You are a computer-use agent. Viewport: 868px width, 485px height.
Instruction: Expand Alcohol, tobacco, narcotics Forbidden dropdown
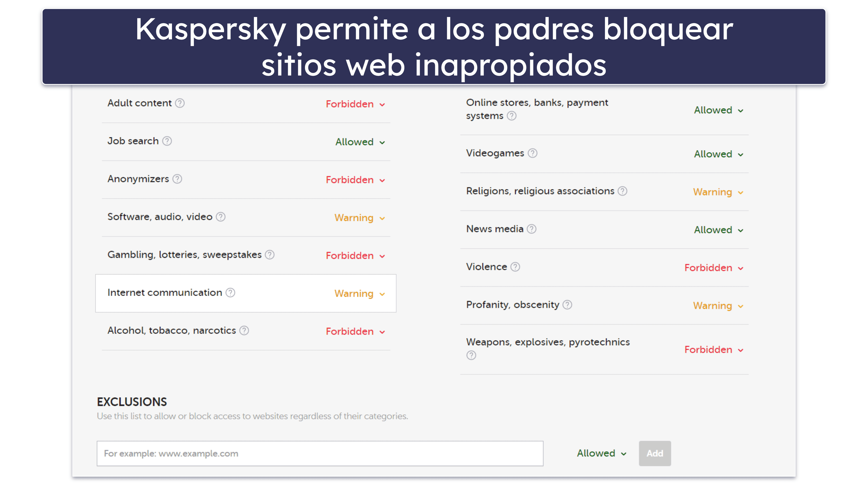pyautogui.click(x=355, y=332)
